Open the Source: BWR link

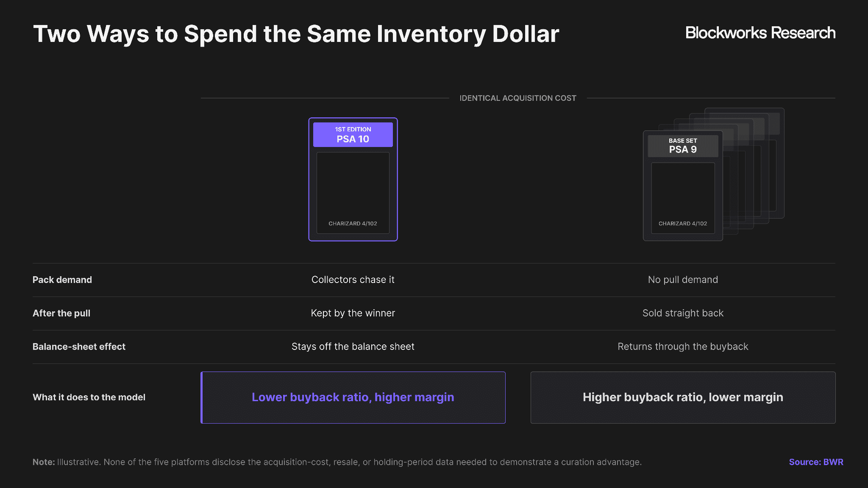816,462
